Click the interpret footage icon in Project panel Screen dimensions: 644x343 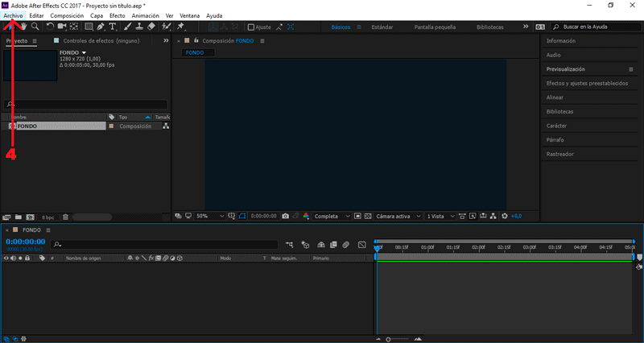6,217
